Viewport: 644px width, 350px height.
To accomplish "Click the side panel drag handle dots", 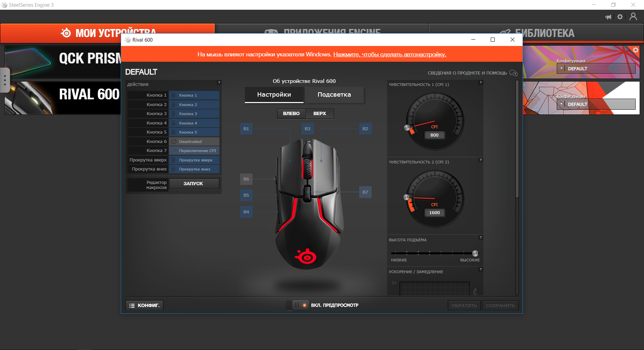I will tap(5, 80).
